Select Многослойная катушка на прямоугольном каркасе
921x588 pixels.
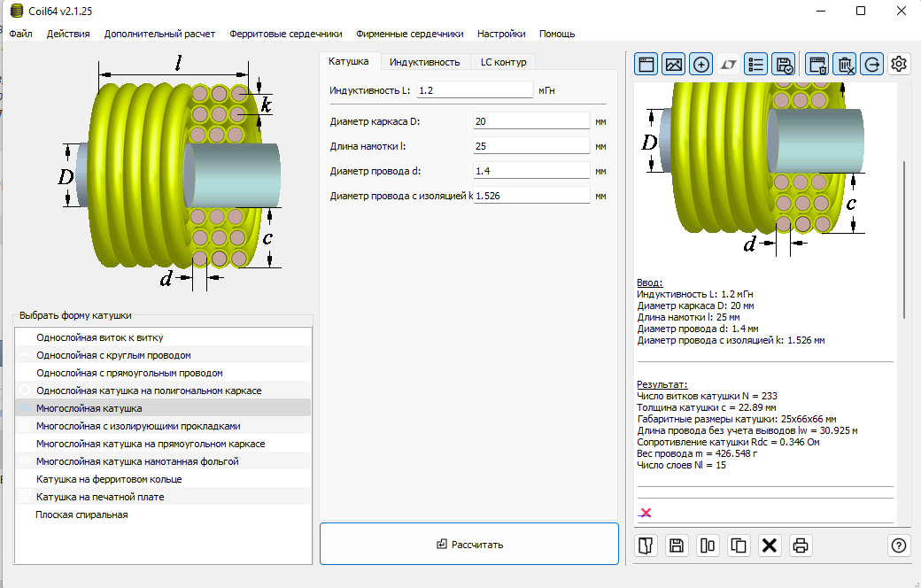pos(163,444)
